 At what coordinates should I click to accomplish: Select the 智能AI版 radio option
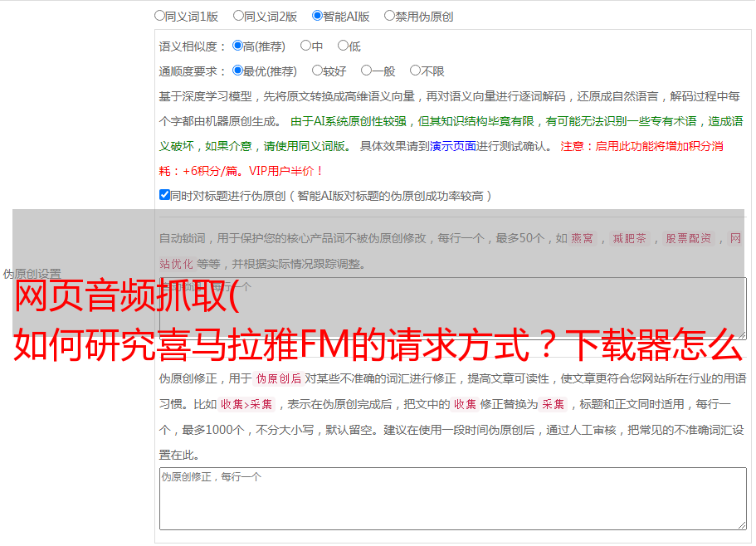(317, 16)
